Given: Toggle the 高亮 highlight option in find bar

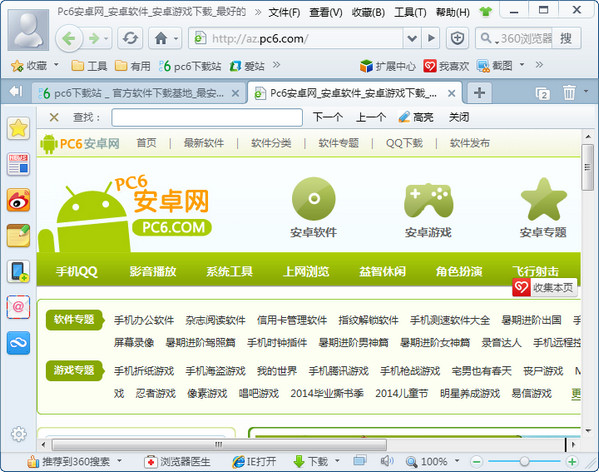Looking at the screenshot, I should click(416, 117).
